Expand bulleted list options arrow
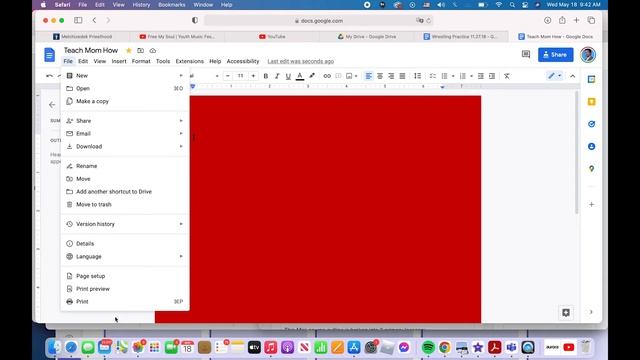640x360 pixels. tap(453, 76)
